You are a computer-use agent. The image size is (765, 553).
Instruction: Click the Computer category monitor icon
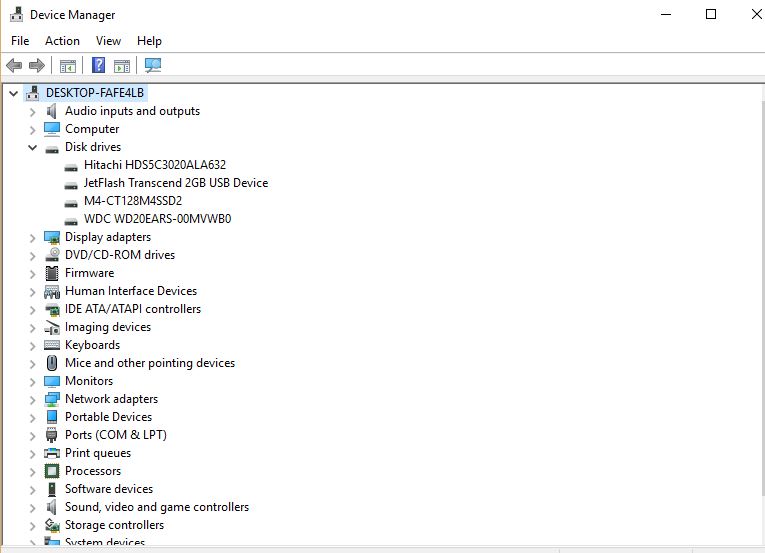click(x=52, y=129)
